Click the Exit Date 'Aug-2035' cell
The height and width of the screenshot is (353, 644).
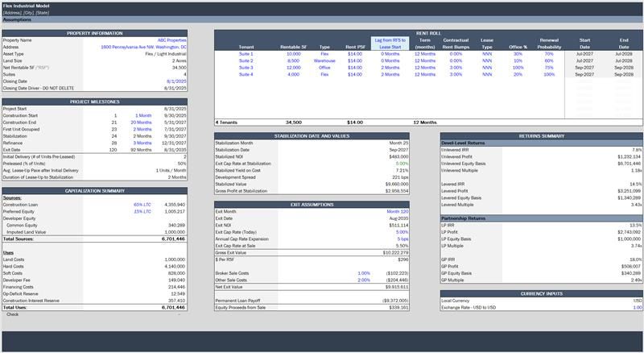[x=398, y=218]
